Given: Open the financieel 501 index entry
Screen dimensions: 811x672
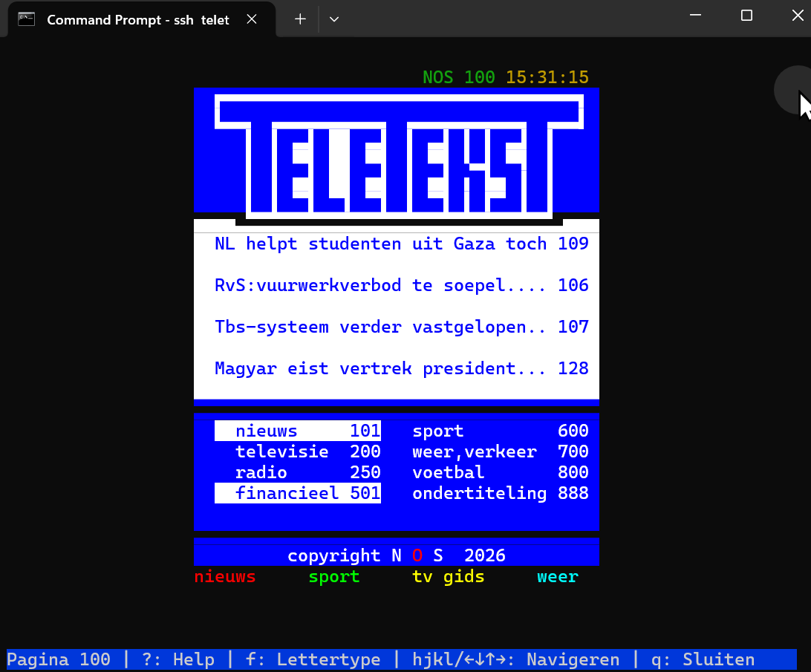Looking at the screenshot, I should click(x=298, y=493).
